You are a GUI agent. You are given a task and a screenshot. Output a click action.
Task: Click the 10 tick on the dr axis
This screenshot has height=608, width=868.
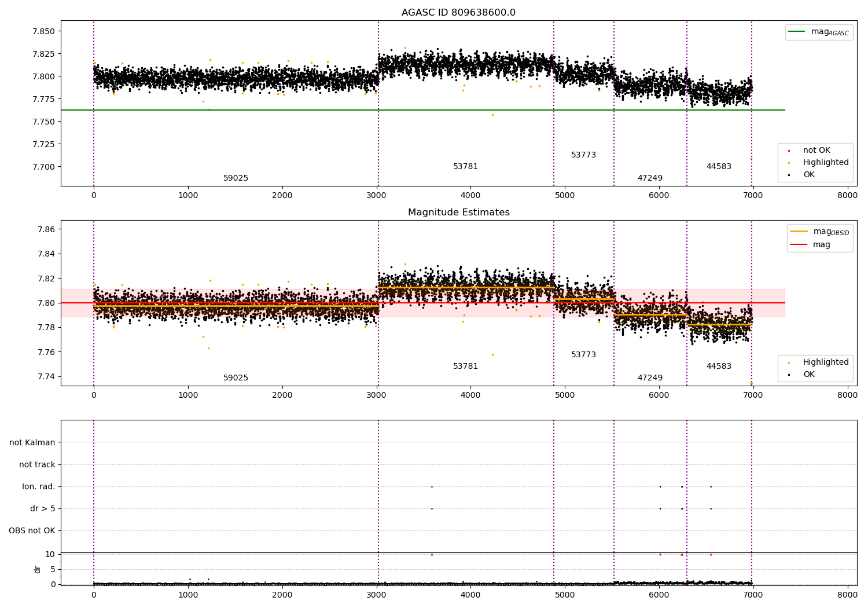pyautogui.click(x=50, y=554)
